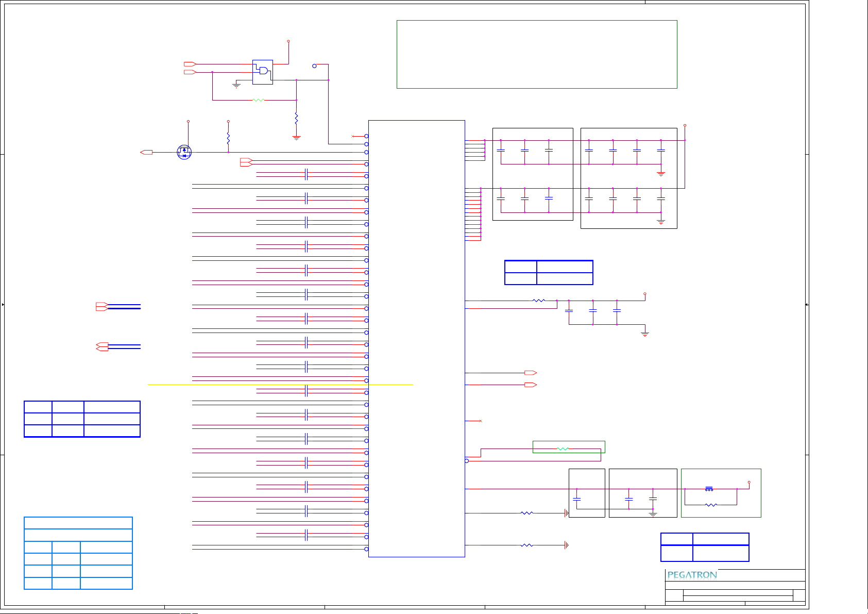
Task: Select the bottommost resistor to ground right of the IC
Action: [x=526, y=545]
